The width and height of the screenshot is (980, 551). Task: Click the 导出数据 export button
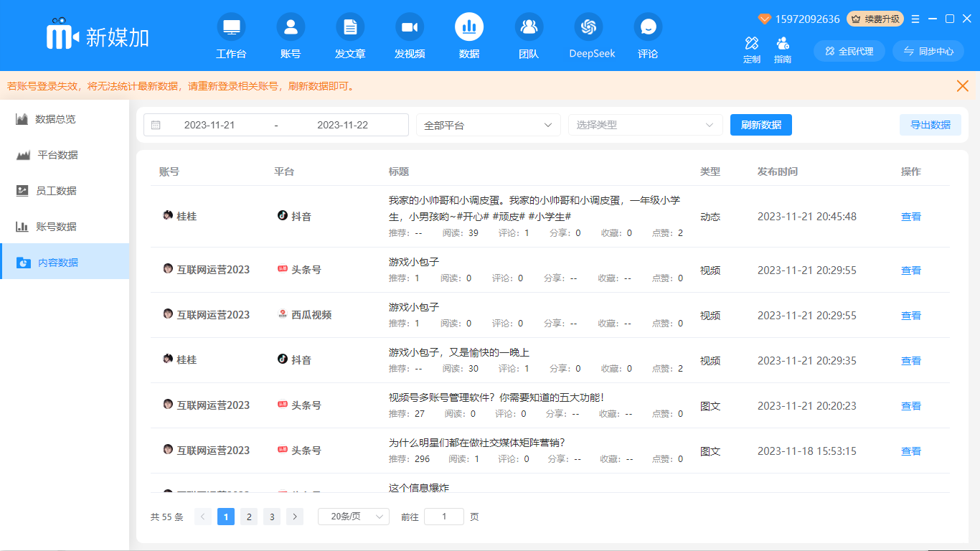click(x=930, y=125)
